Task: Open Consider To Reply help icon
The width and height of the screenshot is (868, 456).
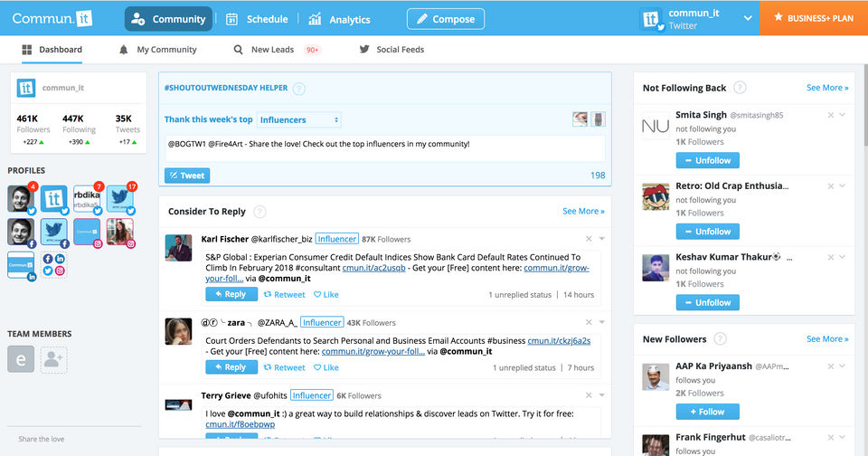Action: (259, 212)
